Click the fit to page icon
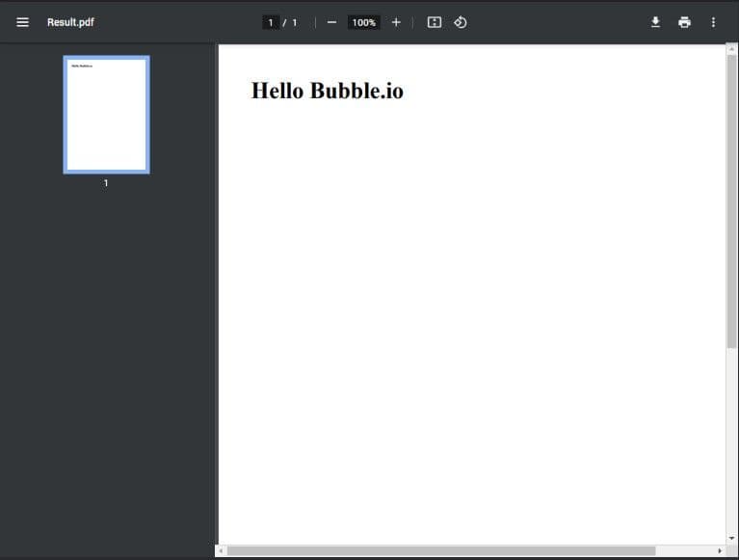The height and width of the screenshot is (560, 739). [434, 22]
